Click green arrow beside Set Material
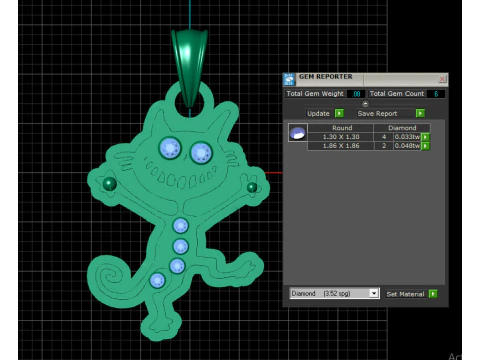 433,294
